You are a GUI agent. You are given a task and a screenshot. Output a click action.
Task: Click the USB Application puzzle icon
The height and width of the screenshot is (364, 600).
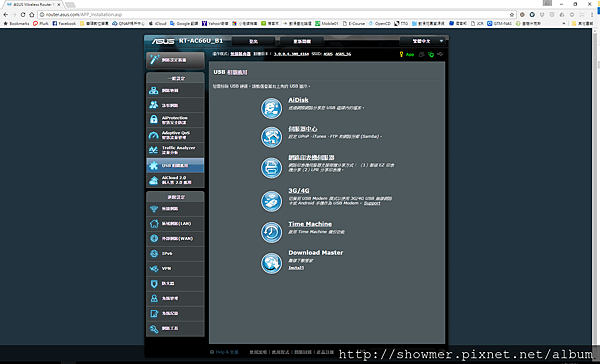click(x=154, y=165)
